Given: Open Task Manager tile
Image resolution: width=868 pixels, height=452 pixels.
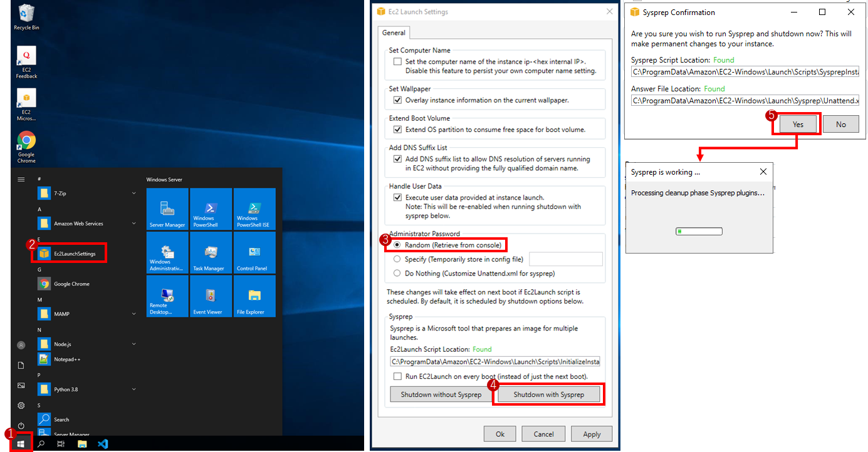Looking at the screenshot, I should point(211,252).
